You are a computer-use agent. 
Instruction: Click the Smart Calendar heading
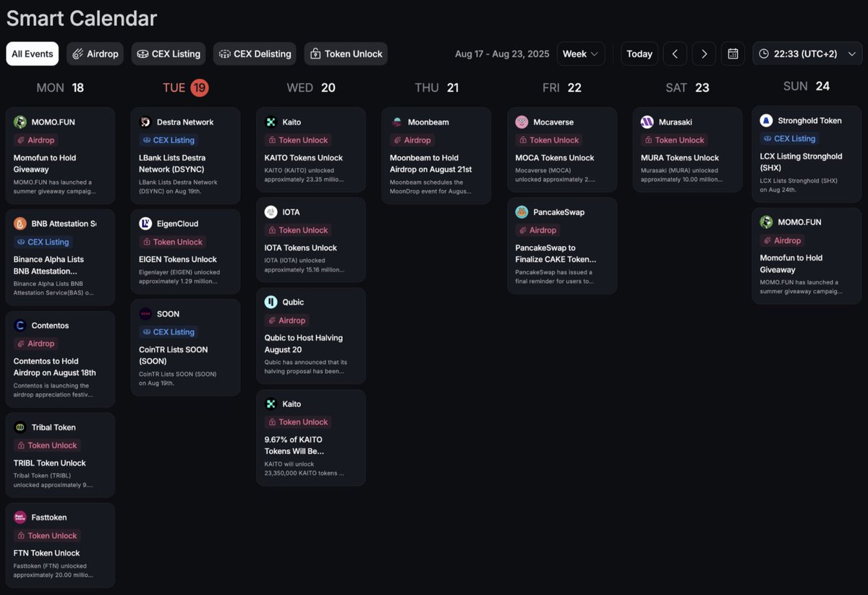82,18
